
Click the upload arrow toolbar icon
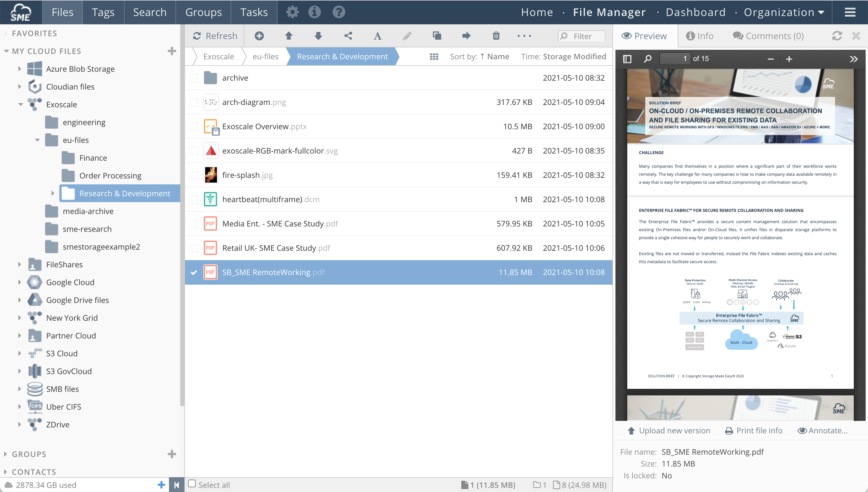288,36
